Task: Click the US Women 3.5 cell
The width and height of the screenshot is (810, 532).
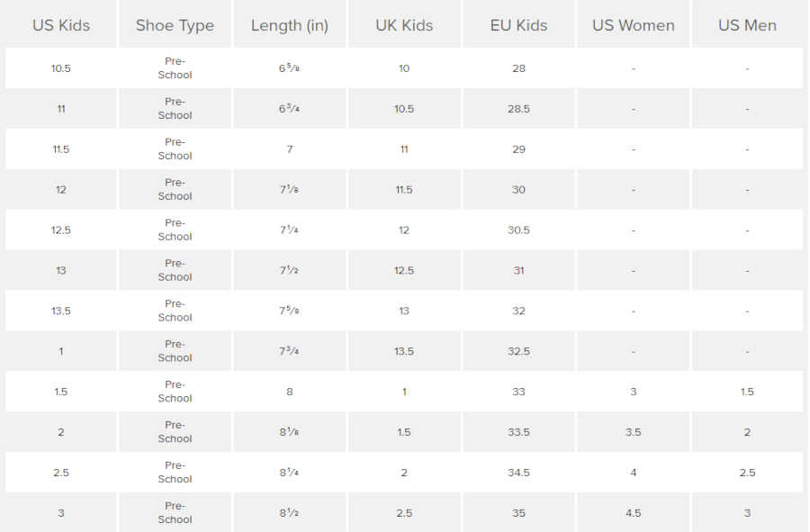Action: click(x=633, y=433)
